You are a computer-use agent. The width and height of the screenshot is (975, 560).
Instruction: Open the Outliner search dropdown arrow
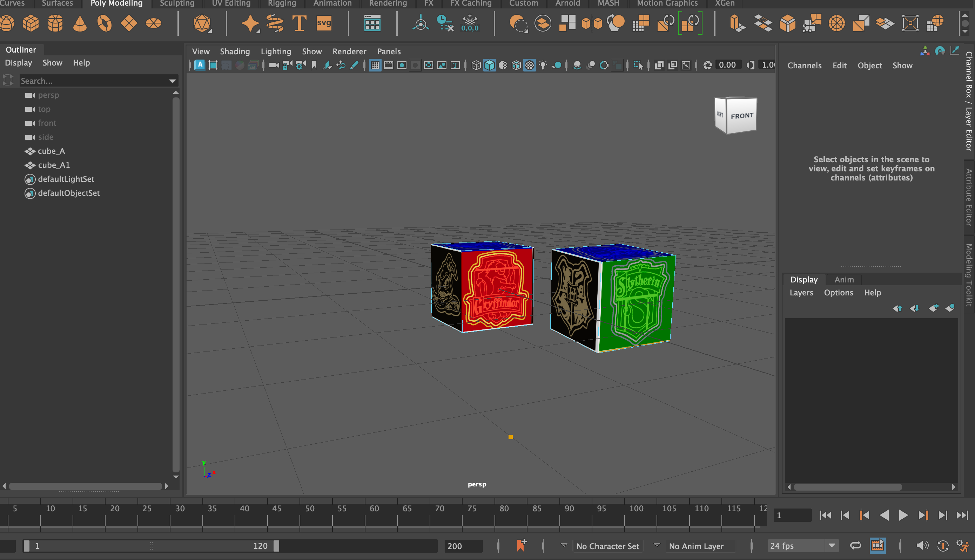pyautogui.click(x=172, y=81)
